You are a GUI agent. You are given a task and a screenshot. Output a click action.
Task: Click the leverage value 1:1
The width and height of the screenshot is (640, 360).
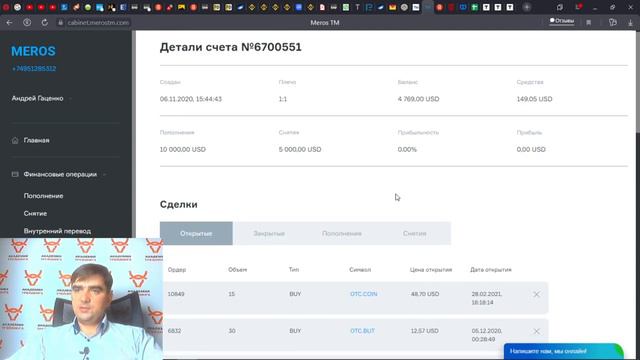(x=283, y=99)
